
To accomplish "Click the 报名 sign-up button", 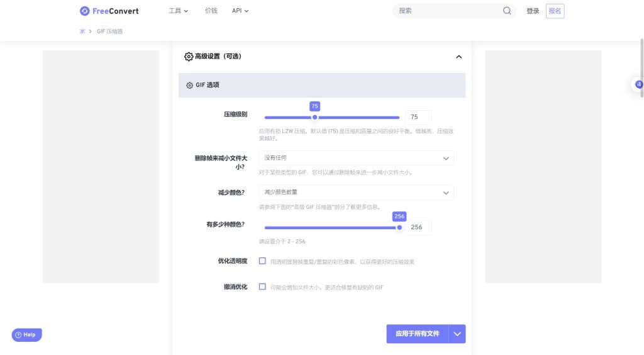I will [555, 11].
